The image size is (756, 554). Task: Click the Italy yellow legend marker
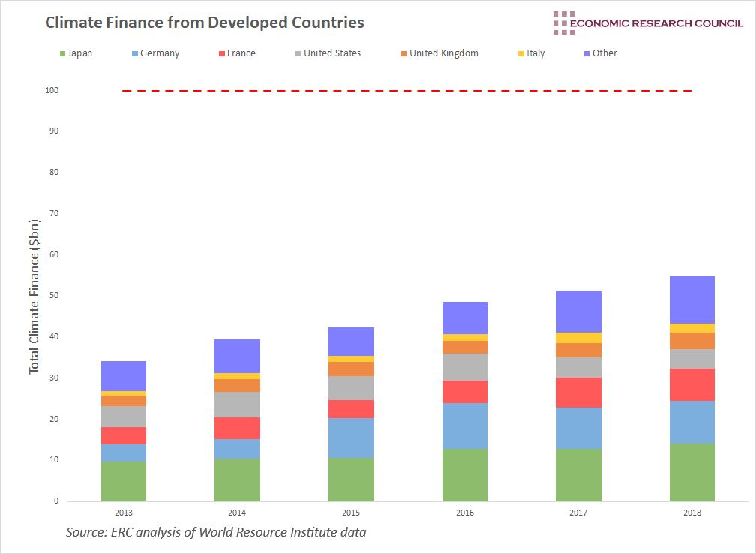pos(522,53)
